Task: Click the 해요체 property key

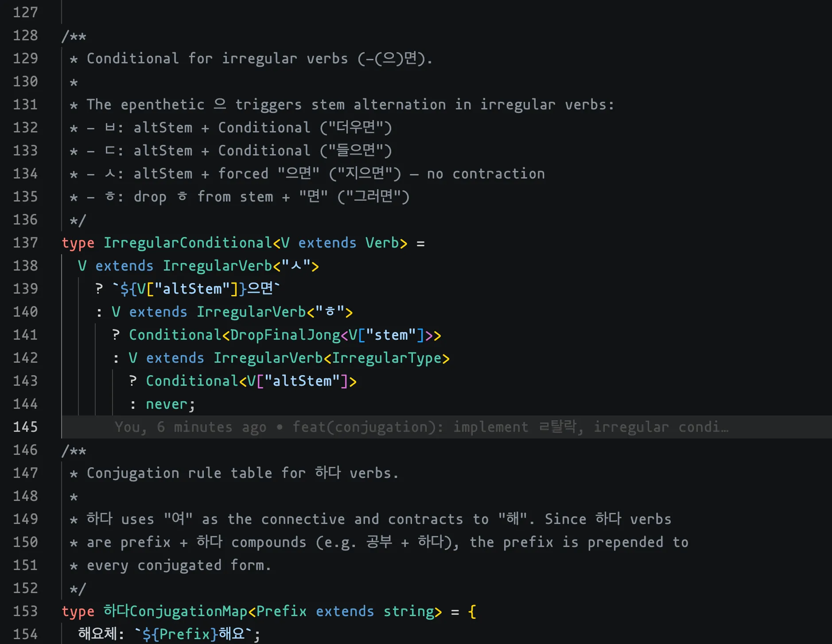Action: [97, 634]
